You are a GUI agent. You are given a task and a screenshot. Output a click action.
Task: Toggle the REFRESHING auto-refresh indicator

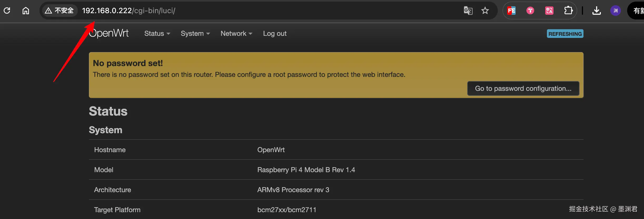[x=565, y=34]
